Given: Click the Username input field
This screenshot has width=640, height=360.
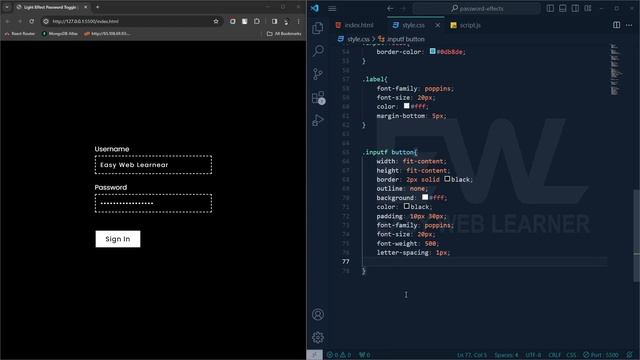Looking at the screenshot, I should (x=153, y=164).
